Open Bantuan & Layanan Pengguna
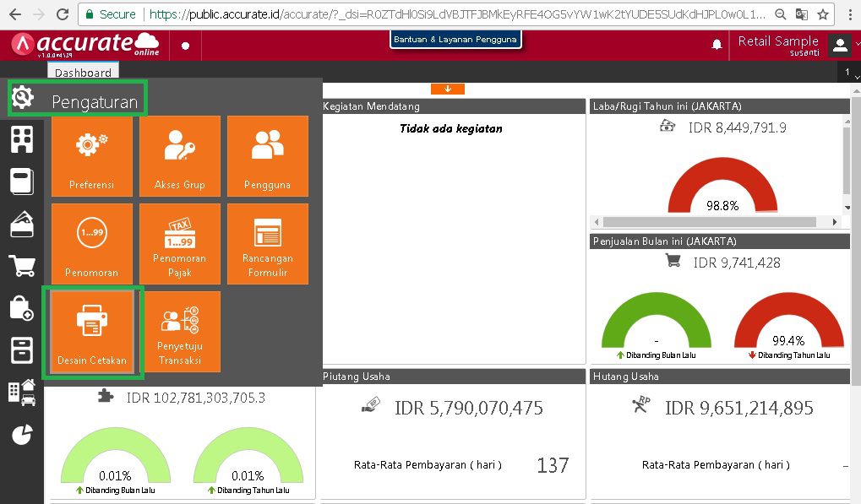 (455, 39)
